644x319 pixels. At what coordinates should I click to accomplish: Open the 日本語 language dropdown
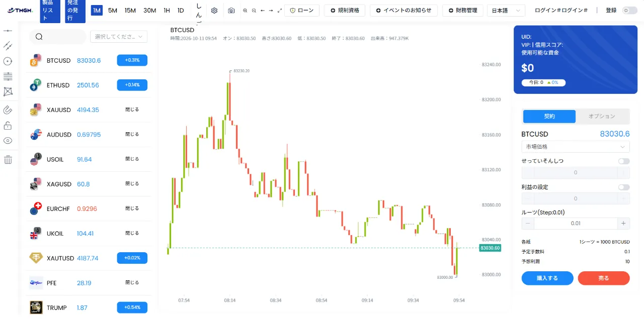point(506,11)
